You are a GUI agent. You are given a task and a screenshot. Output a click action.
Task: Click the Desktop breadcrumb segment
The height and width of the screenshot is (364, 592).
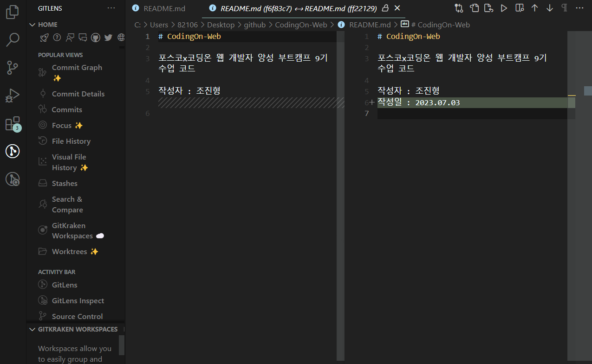tap(221, 25)
